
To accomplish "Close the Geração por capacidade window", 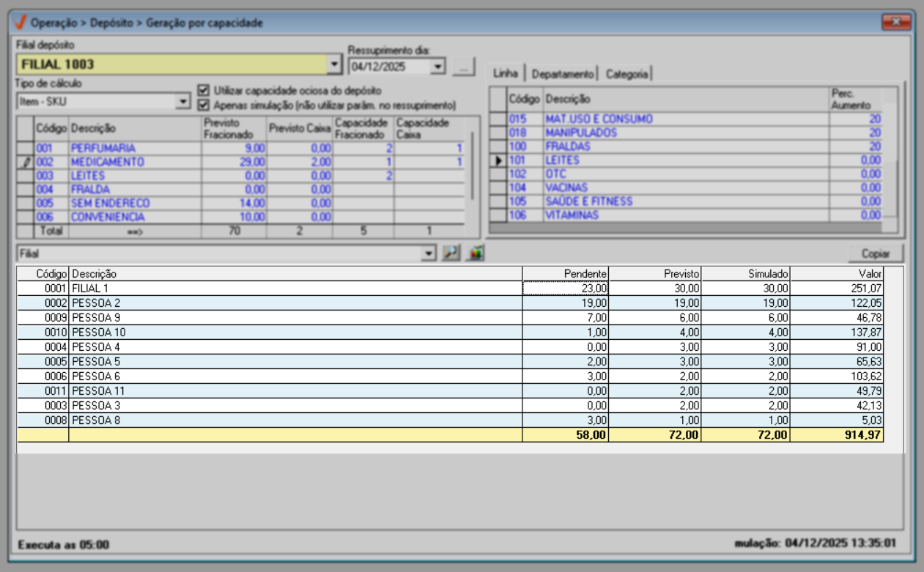I will 896,22.
